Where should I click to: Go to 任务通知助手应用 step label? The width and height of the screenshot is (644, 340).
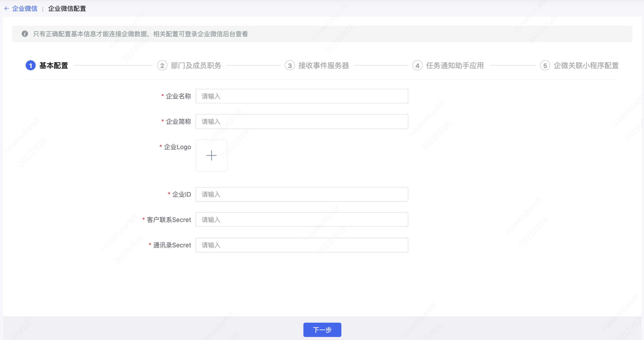[455, 66]
